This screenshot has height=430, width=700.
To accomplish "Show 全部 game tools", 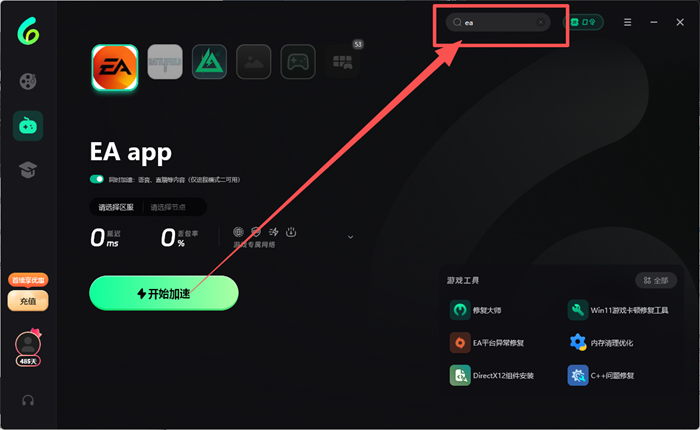I will (x=656, y=280).
